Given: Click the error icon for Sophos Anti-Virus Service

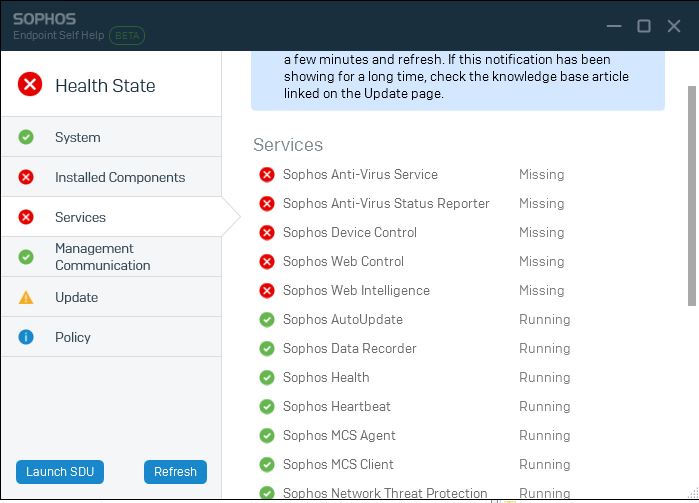Looking at the screenshot, I should (267, 174).
